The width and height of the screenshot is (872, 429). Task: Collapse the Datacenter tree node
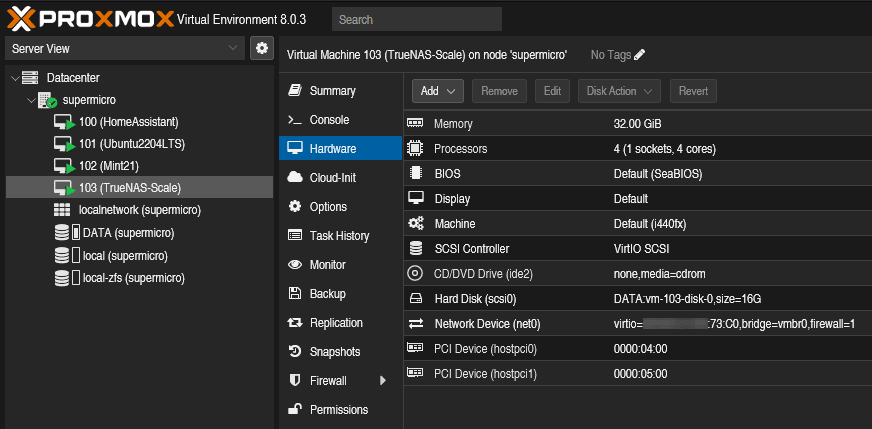point(14,78)
